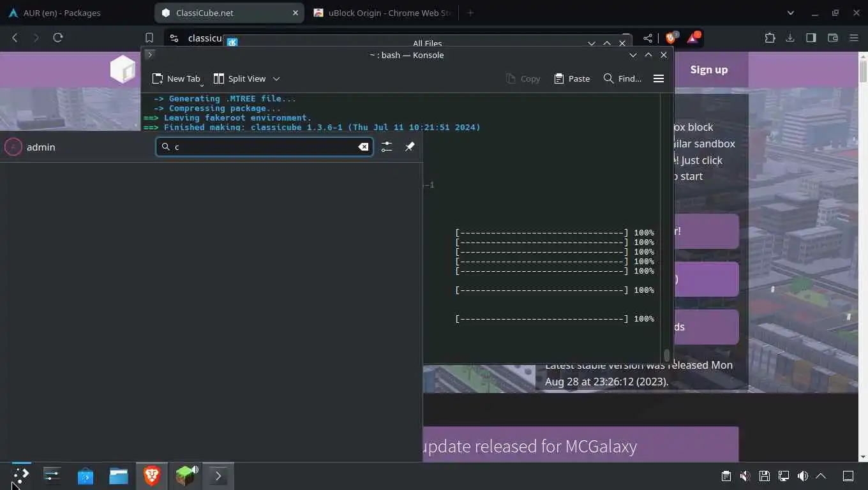Switch to Brave browser in taskbar

(152, 476)
